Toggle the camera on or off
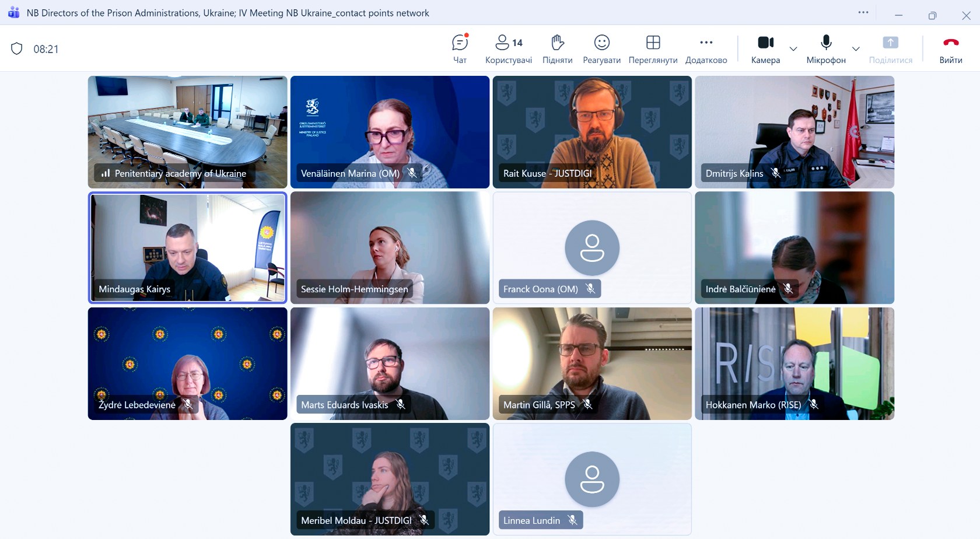 pyautogui.click(x=765, y=48)
